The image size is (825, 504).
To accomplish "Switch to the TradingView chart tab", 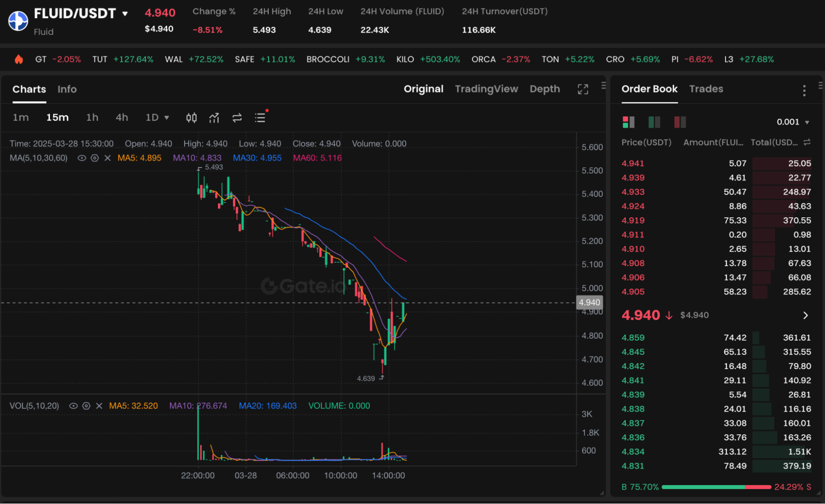I will tap(487, 89).
